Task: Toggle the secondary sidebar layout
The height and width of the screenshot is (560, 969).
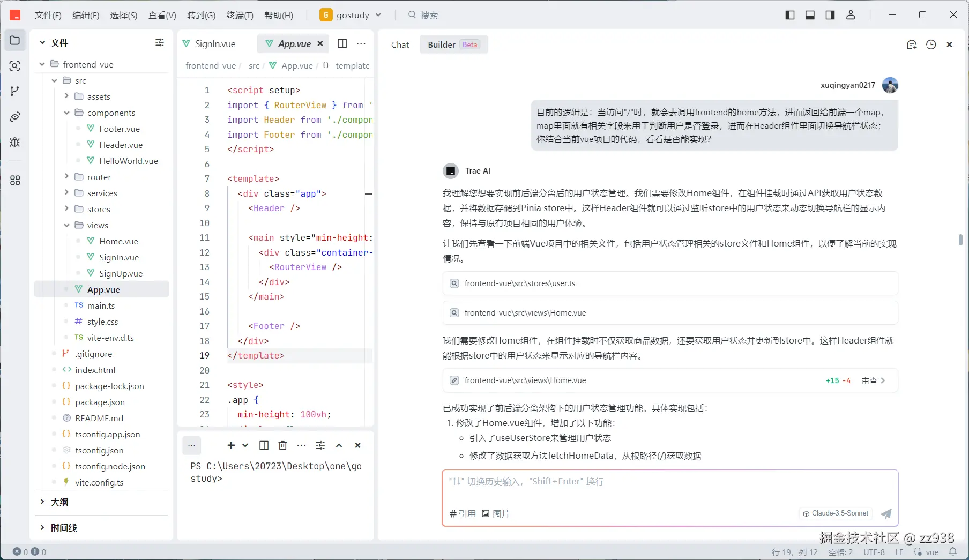Action: (x=830, y=15)
